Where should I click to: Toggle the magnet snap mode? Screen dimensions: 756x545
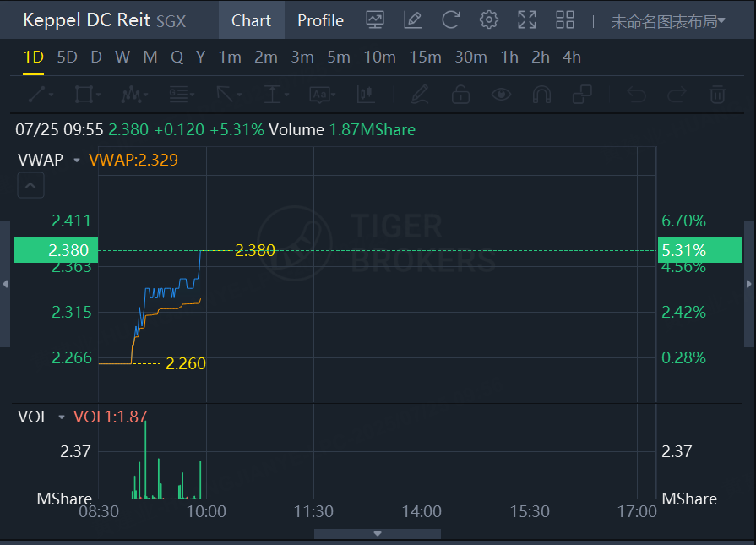click(541, 95)
